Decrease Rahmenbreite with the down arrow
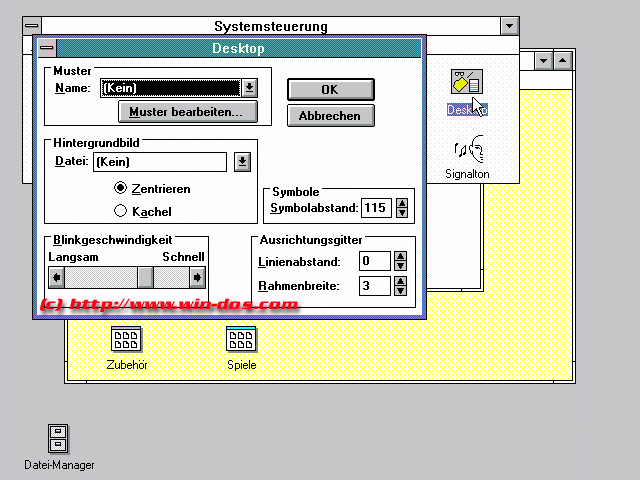The height and width of the screenshot is (480, 640). pos(400,292)
